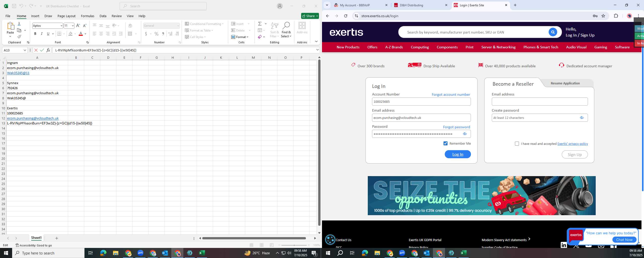The image size is (644, 258).
Task: Cancel the formula bar entry
Action: pos(36,50)
